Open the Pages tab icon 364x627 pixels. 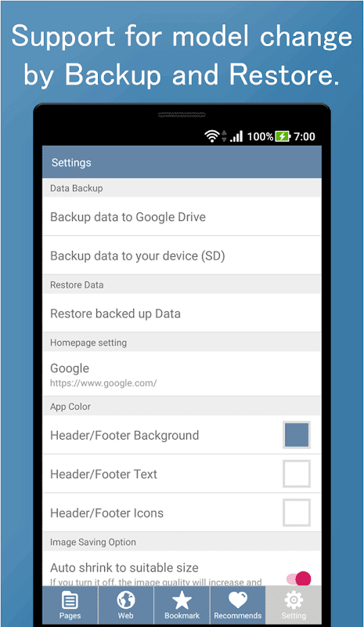point(70,600)
